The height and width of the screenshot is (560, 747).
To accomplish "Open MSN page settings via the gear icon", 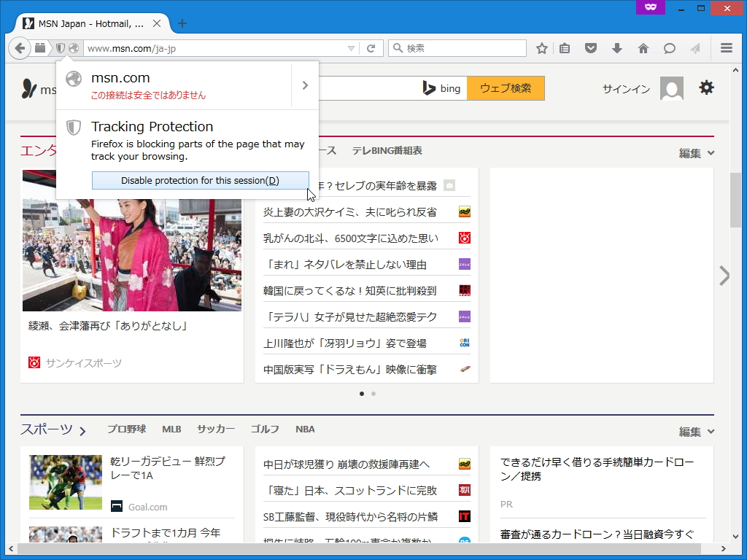I will (705, 87).
